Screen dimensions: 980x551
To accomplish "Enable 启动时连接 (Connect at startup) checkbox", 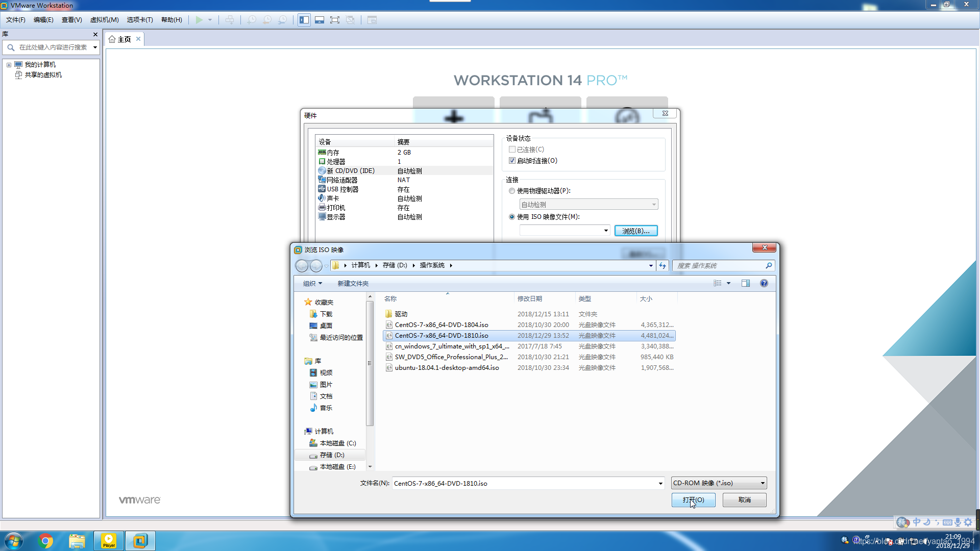I will point(513,160).
